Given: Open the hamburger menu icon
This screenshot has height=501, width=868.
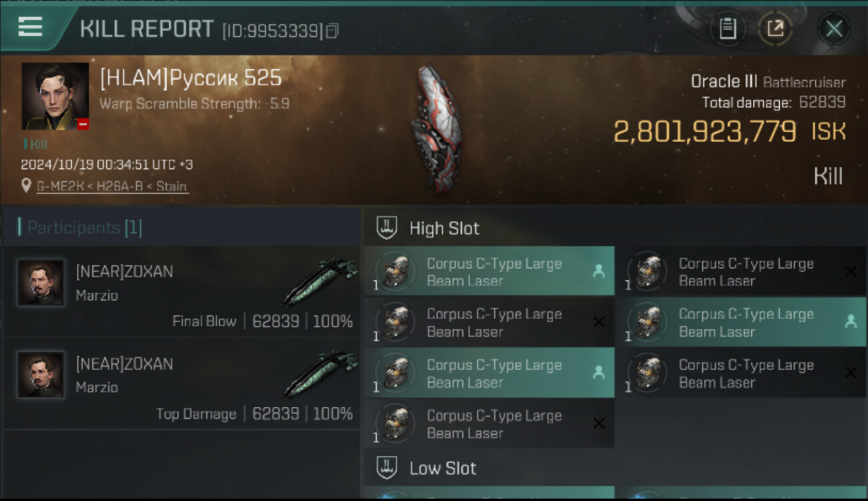Looking at the screenshot, I should [x=30, y=27].
